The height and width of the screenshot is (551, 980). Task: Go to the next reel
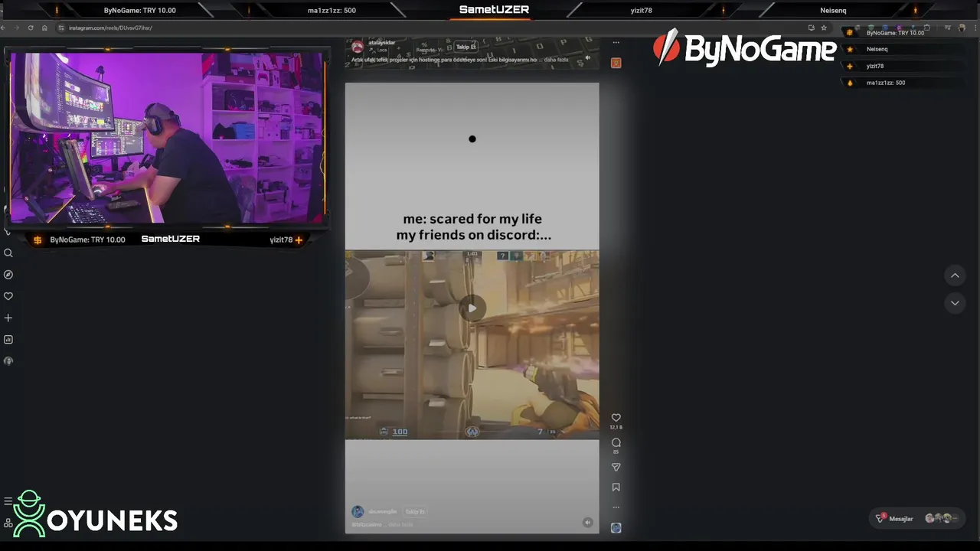point(955,303)
